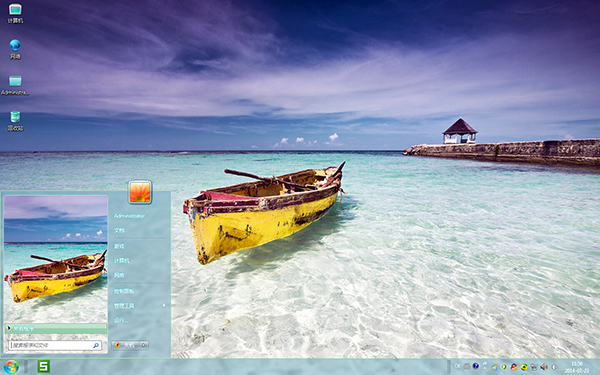The height and width of the screenshot is (375, 600).
Task: Click the yellow-green circular tray icon
Action: (x=524, y=367)
